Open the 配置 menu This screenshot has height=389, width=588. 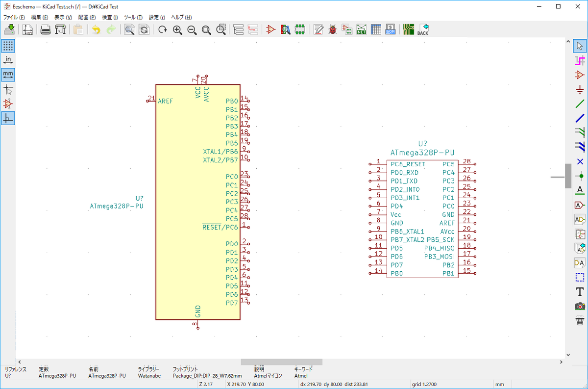point(87,17)
